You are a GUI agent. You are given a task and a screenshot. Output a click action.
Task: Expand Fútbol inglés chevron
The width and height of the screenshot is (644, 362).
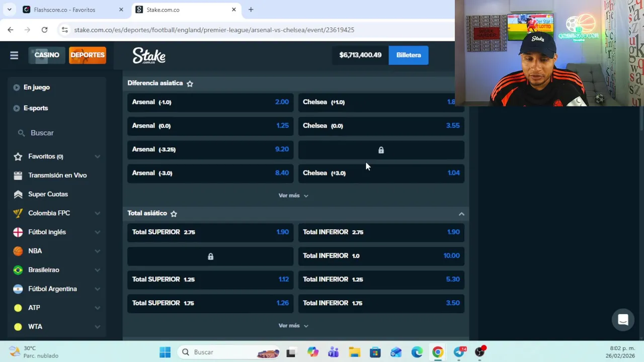tap(97, 232)
